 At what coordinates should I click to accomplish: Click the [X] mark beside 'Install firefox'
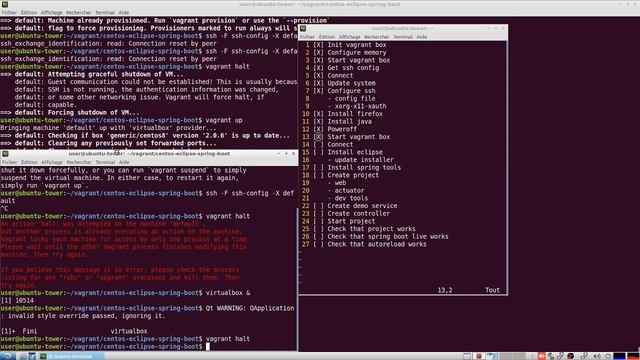point(318,114)
